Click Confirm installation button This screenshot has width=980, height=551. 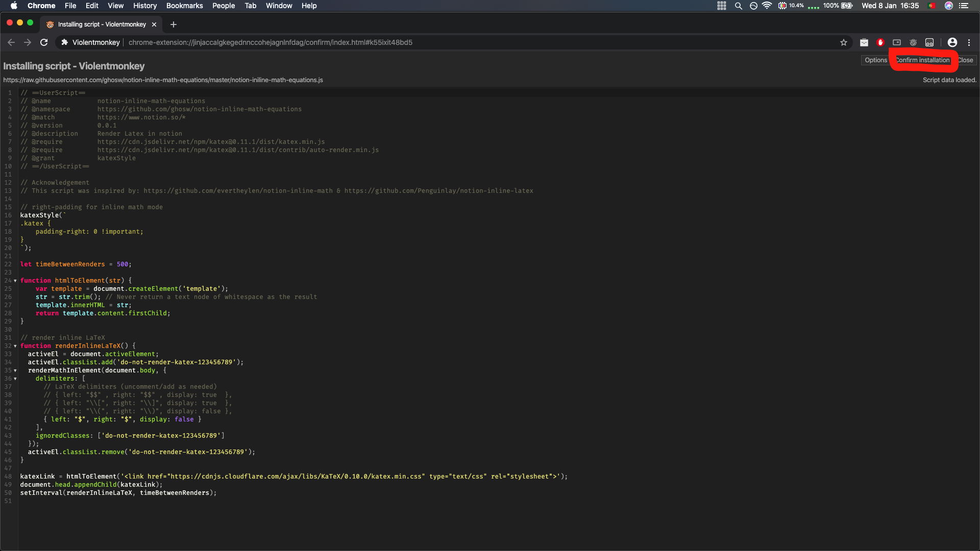tap(923, 60)
